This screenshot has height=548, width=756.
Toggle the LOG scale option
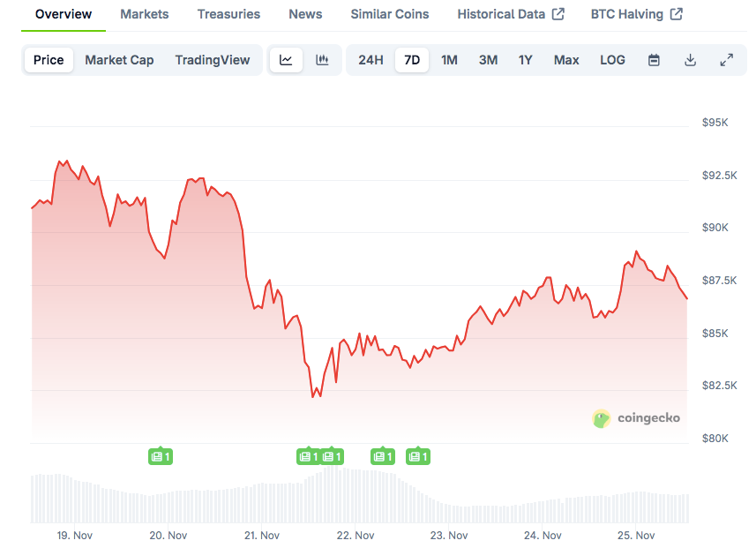[x=612, y=60]
